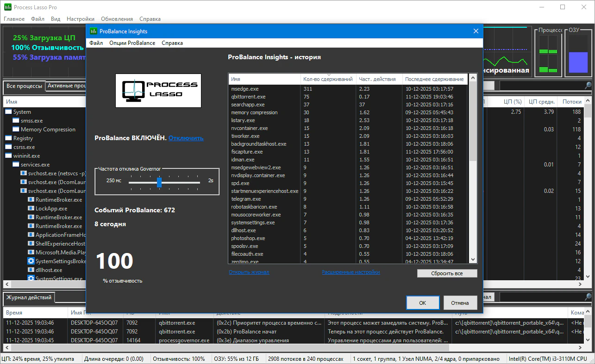Switch to the Журнал действий tab
Screen dimensions: 595x364
(29, 297)
